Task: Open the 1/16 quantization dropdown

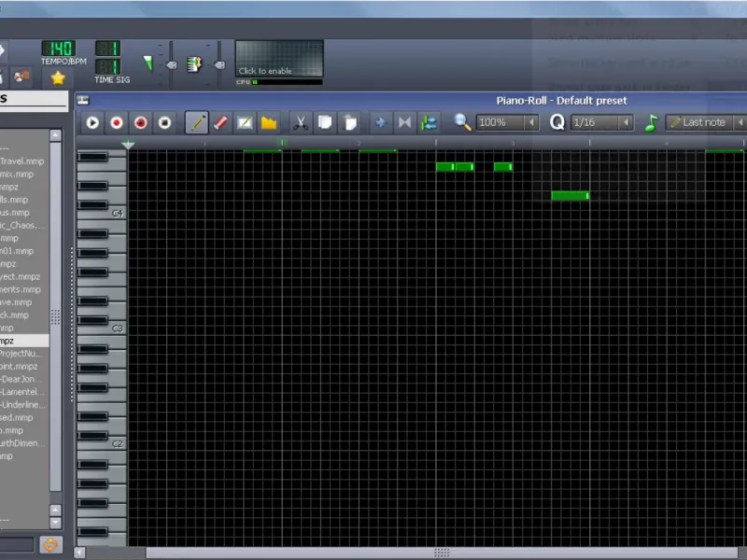Action: click(x=602, y=122)
